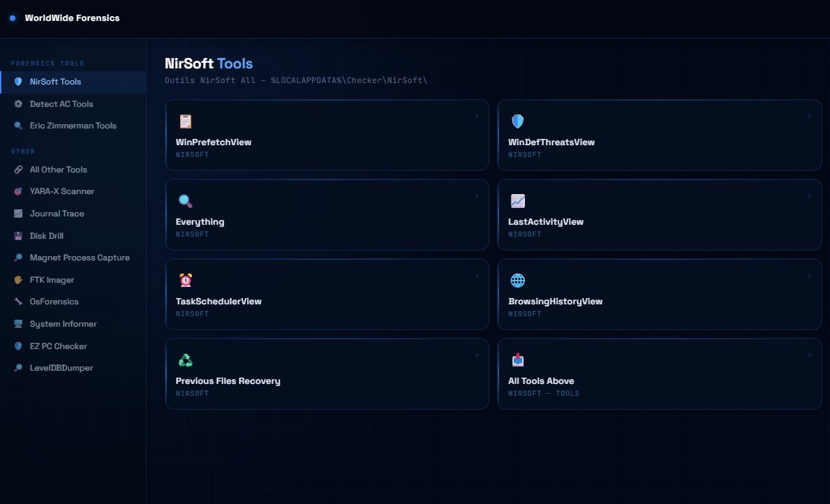Click the WorldWide Forensics title
Screen dimensions: 830x504
tap(72, 18)
